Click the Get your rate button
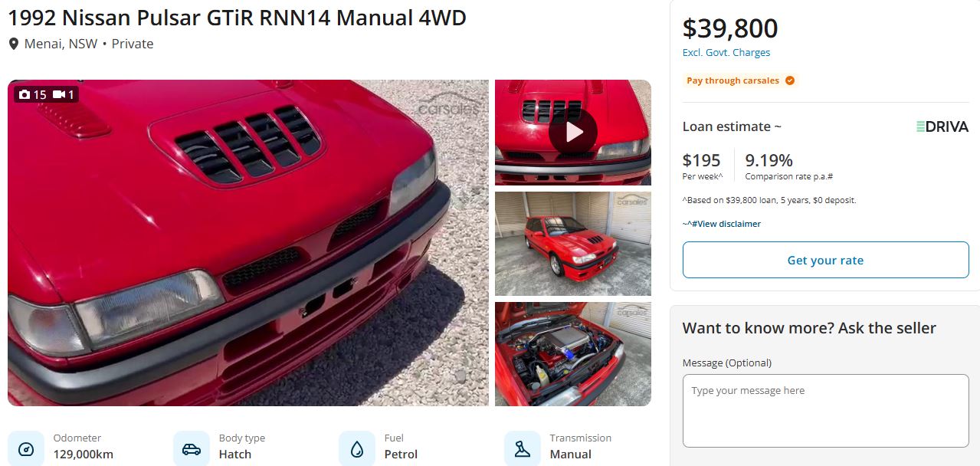980x466 pixels. [x=825, y=260]
